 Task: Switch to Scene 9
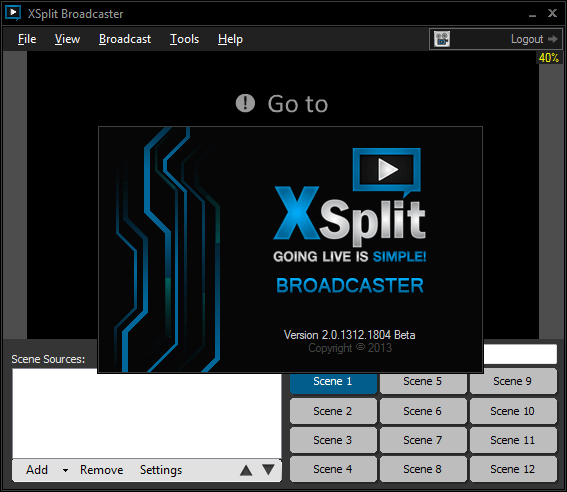click(513, 381)
